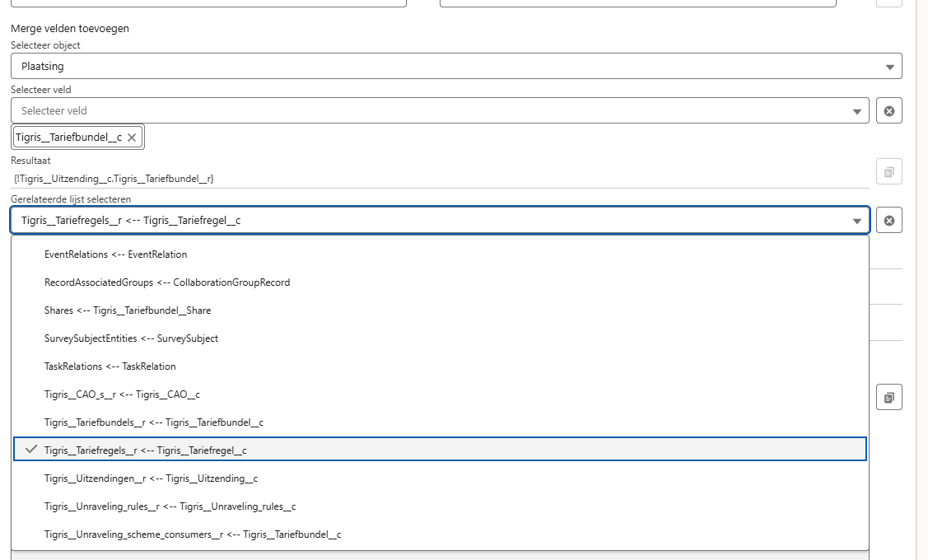Viewport: 928px width, 560px height.
Task: Click copy icon beside the Tigris__CAO_s__r option
Action: [x=888, y=397]
